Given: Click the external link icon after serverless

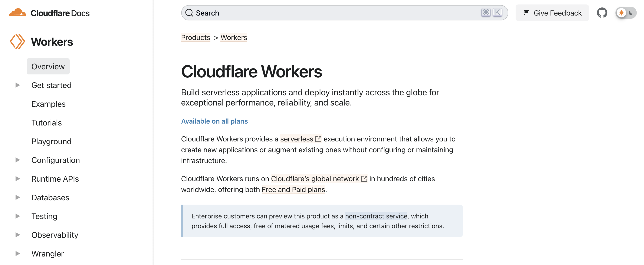Looking at the screenshot, I should (x=318, y=139).
